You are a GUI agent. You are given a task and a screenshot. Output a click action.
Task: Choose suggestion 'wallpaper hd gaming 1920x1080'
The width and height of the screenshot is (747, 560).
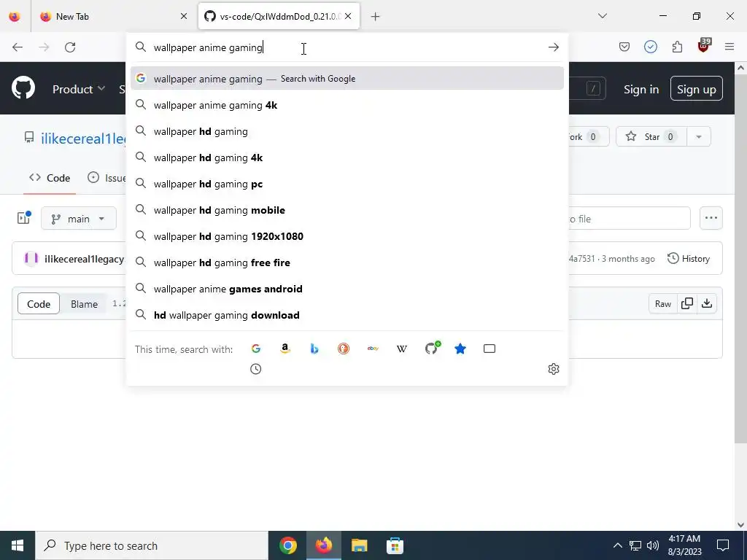tap(347, 236)
